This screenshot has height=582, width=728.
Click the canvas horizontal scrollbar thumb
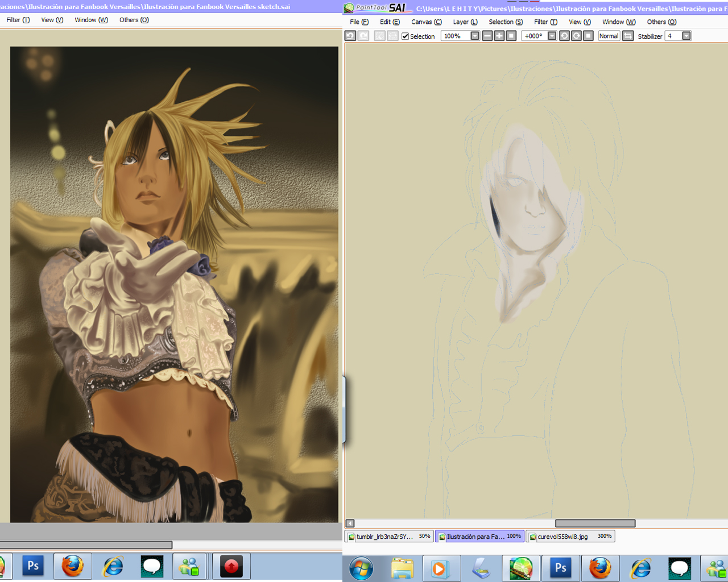(595, 523)
